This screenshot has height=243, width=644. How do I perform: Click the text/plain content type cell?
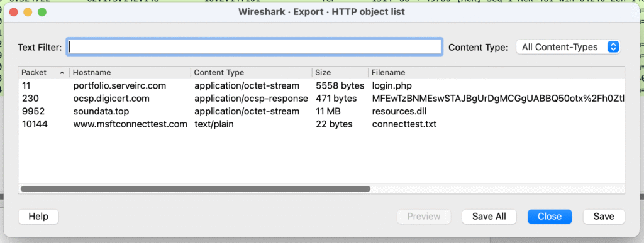[214, 124]
